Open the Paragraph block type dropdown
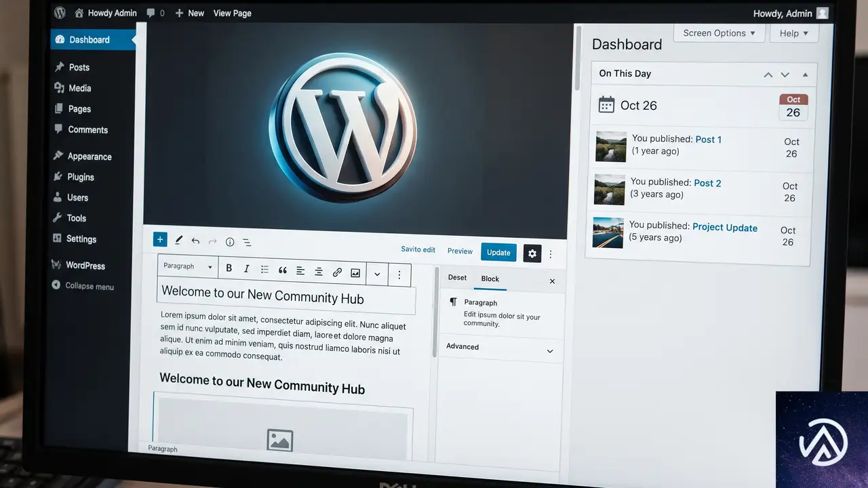 coord(188,266)
